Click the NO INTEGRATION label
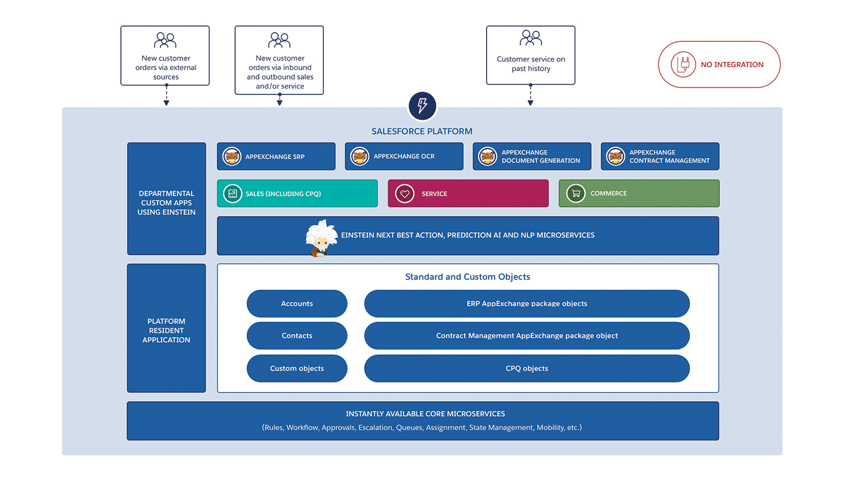Screen dimensions: 868x488 [732, 65]
